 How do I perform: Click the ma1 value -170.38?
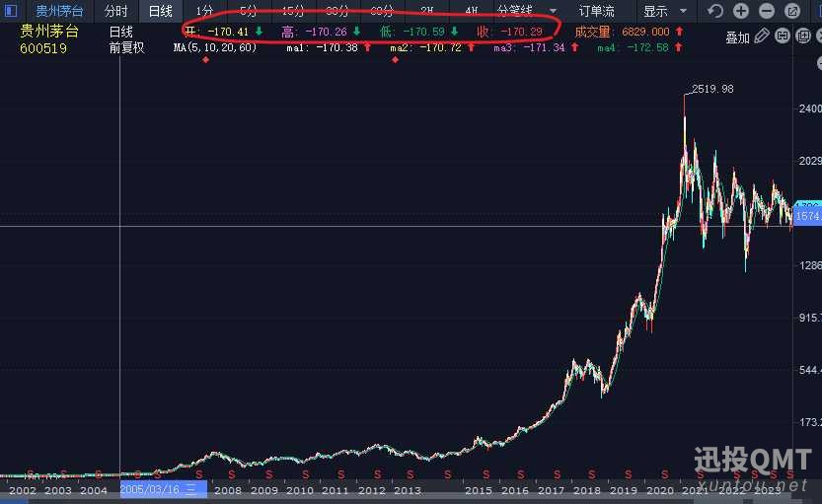tap(337, 47)
